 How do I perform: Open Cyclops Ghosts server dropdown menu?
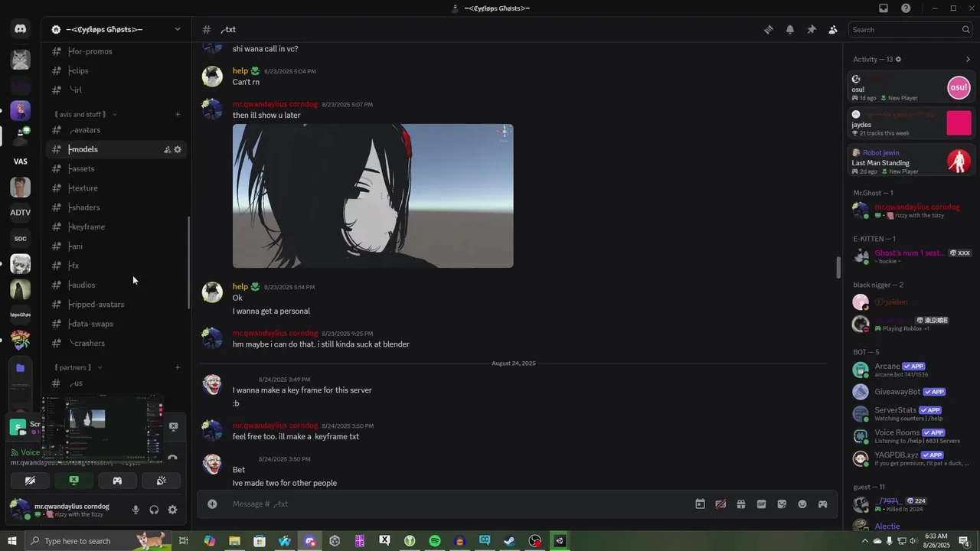(177, 29)
